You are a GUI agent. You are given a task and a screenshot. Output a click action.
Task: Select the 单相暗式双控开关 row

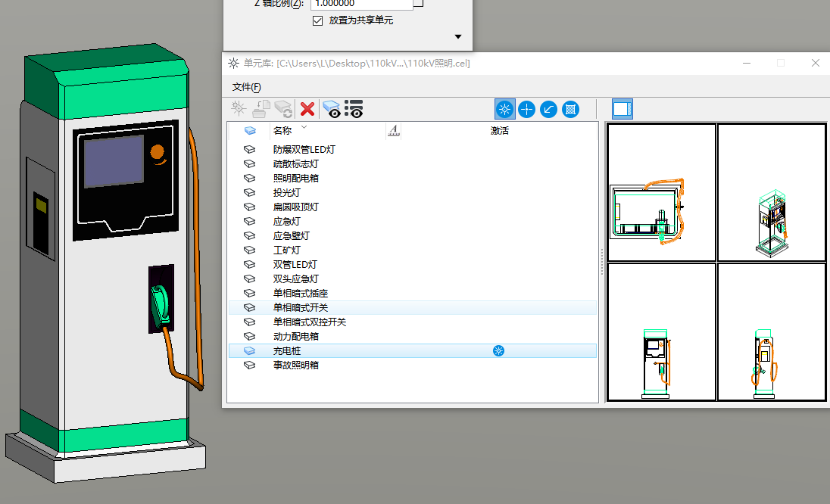pos(413,322)
